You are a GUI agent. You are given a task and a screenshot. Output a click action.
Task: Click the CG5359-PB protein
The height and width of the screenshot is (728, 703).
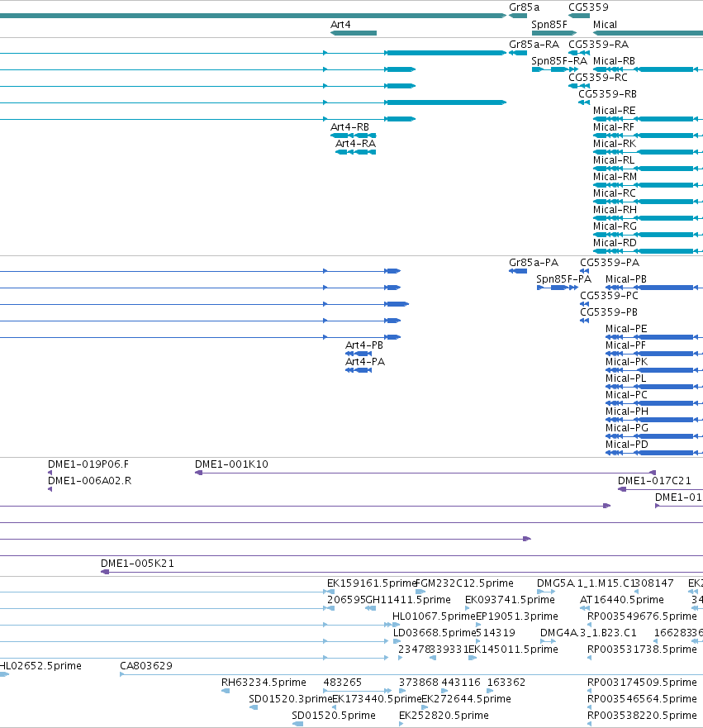[585, 321]
